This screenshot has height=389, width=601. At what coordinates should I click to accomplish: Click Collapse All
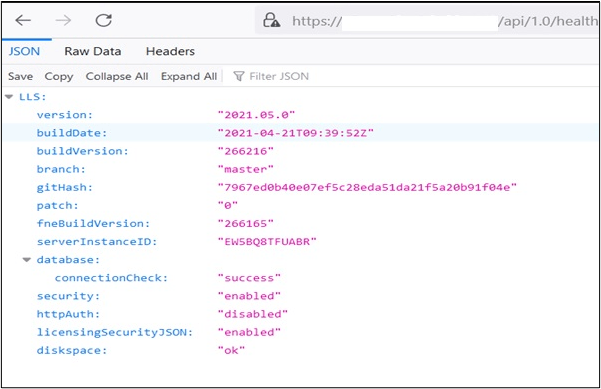coord(117,76)
